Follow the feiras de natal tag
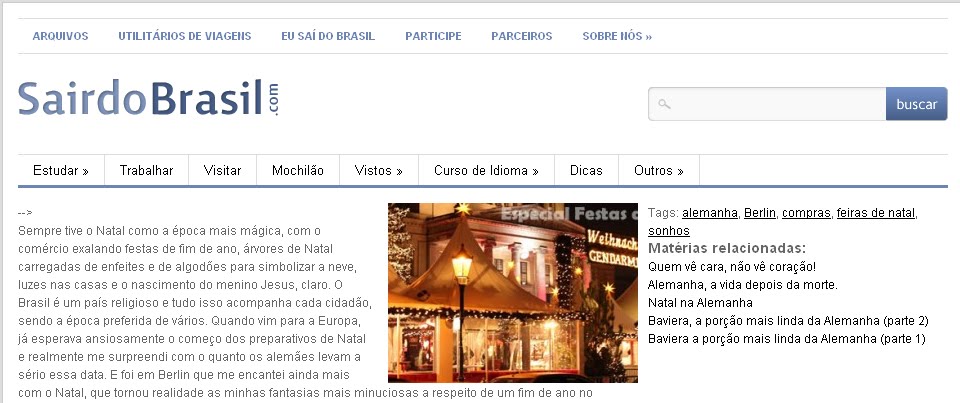Screen dimensions: 960x403 tap(876, 213)
